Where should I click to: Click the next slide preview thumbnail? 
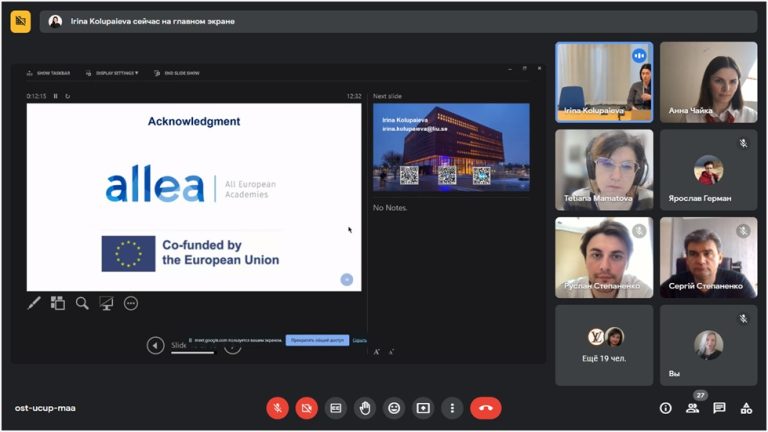coord(451,146)
